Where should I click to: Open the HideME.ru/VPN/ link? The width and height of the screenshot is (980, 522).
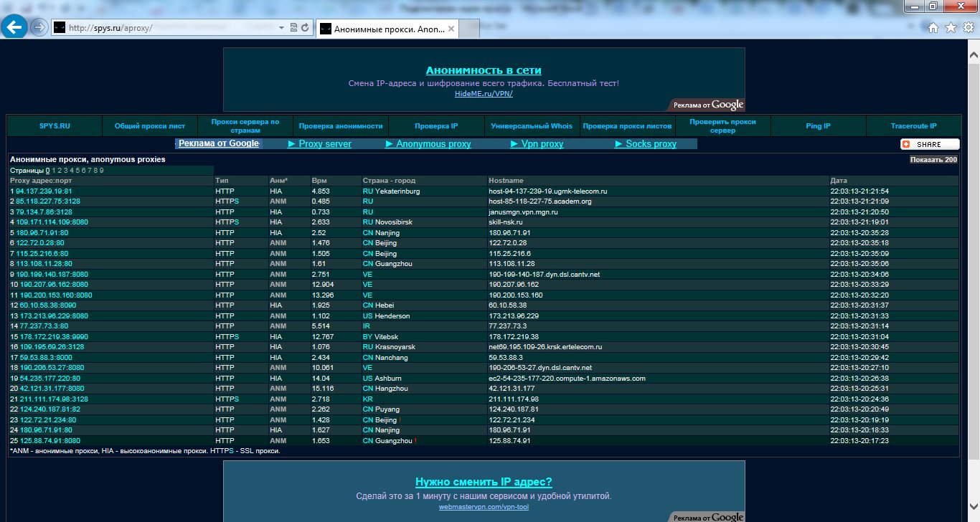pyautogui.click(x=484, y=93)
